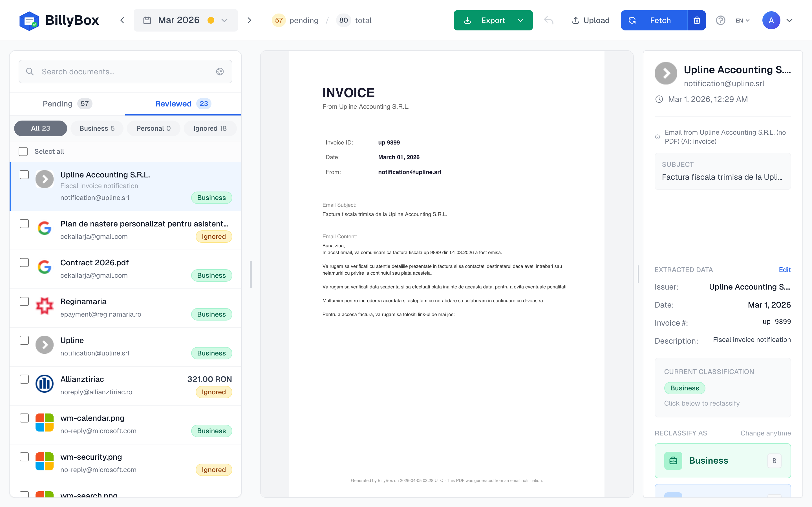Open the EN language dropdown
Viewport: 812px width, 507px height.
click(742, 20)
